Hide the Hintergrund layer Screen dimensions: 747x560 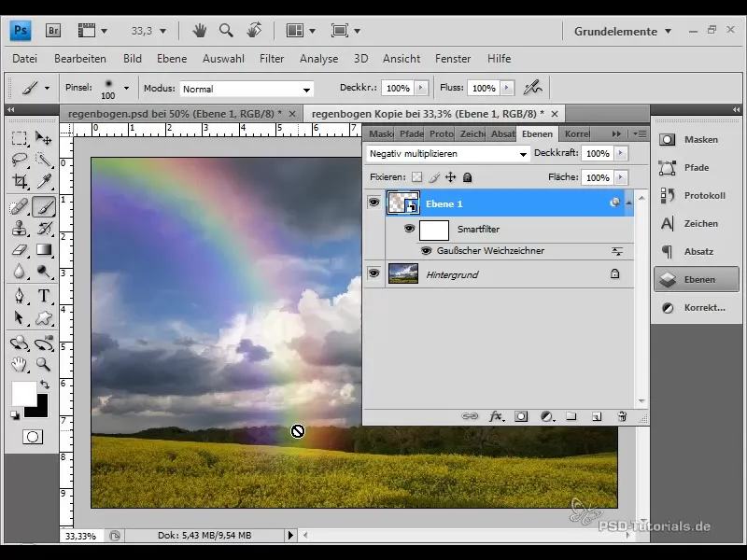click(x=374, y=273)
